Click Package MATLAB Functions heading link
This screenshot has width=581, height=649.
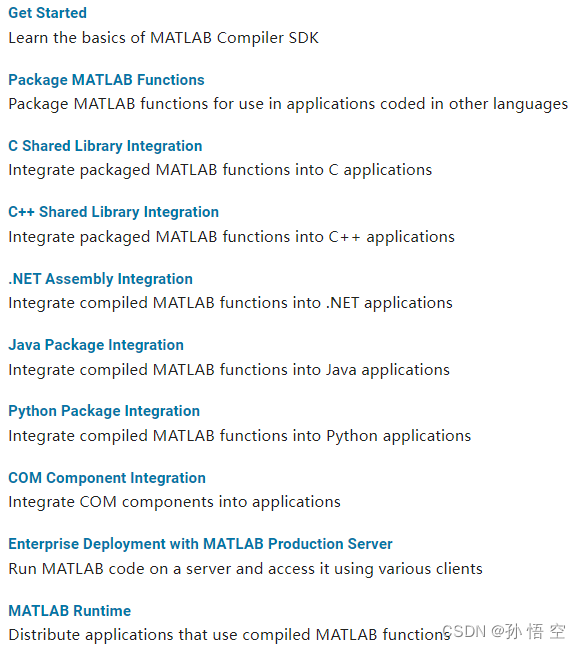pyautogui.click(x=106, y=79)
